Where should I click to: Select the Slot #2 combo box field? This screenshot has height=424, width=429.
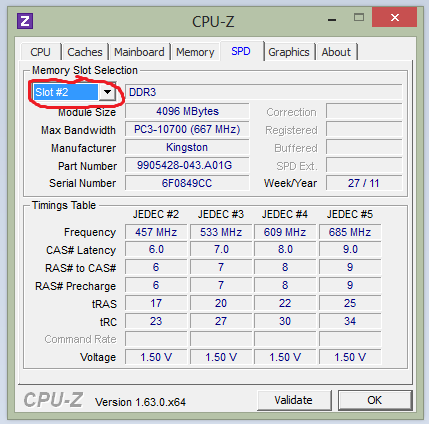(x=74, y=92)
